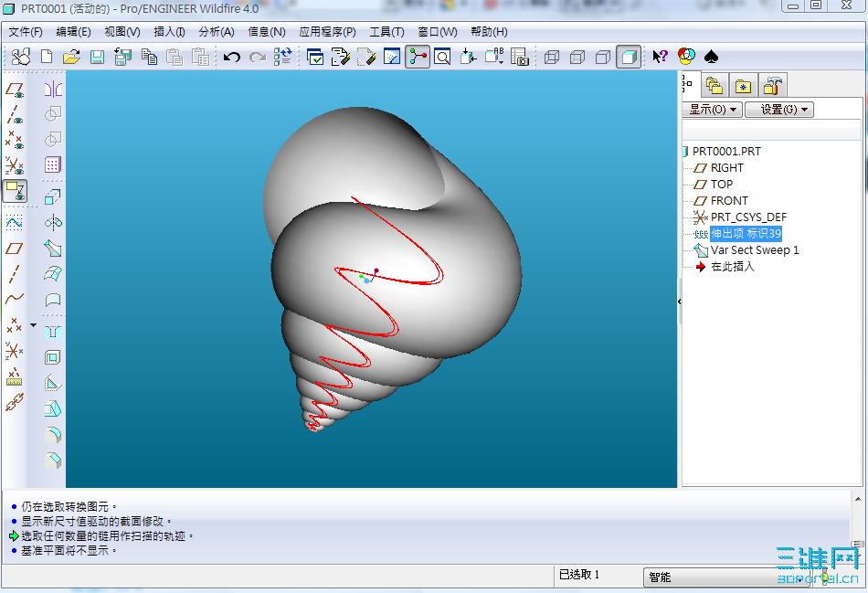Click the 在此插入 marker
This screenshot has width=868, height=593.
733,266
